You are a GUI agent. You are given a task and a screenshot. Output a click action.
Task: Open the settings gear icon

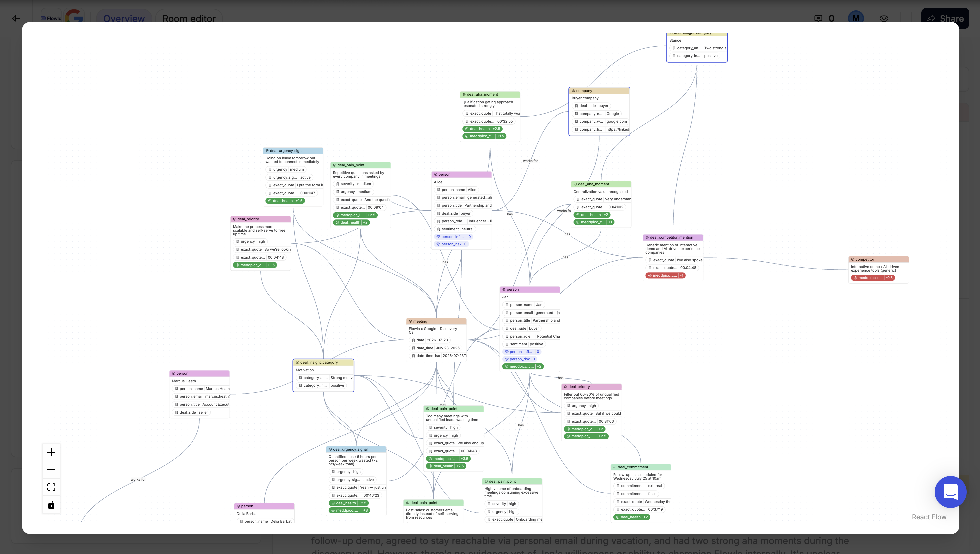(884, 18)
